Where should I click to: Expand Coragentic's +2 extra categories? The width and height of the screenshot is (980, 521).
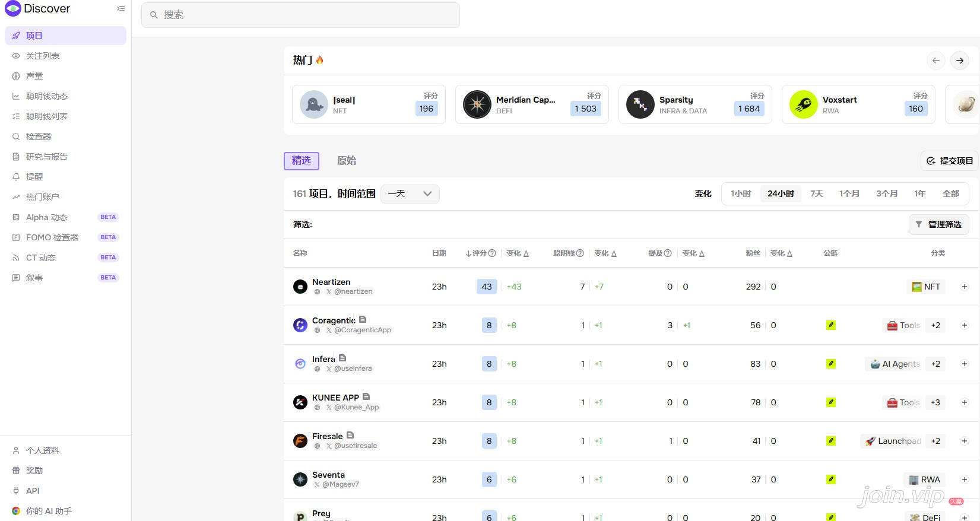(x=935, y=325)
